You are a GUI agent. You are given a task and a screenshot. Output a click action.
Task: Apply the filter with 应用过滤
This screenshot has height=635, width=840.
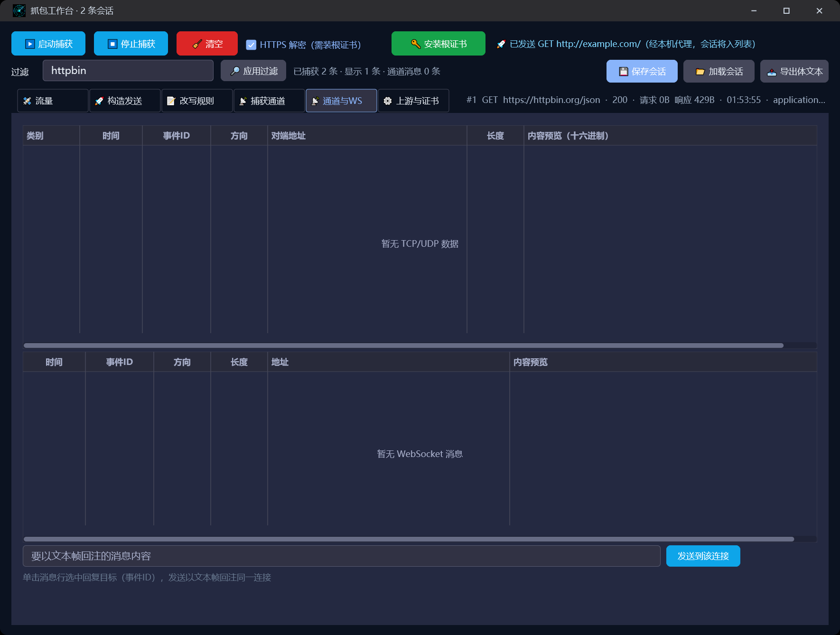coord(253,71)
